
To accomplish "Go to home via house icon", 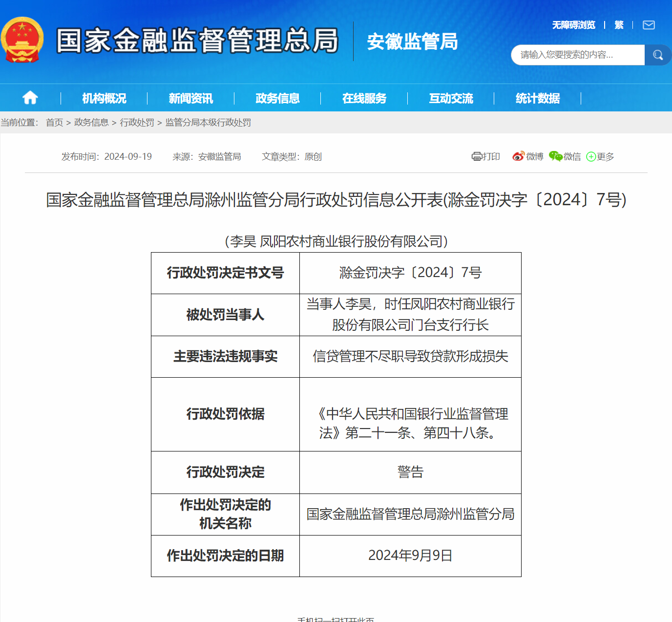I will coord(30,98).
